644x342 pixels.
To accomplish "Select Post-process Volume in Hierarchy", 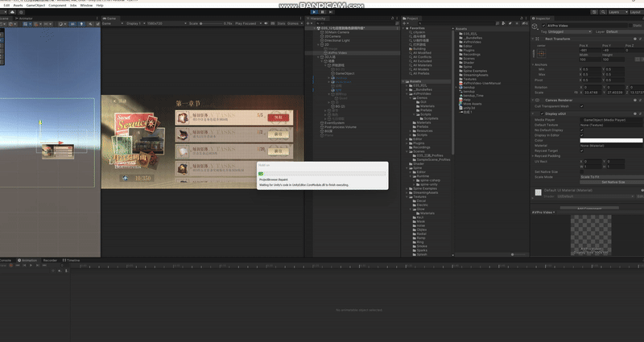I will [340, 127].
